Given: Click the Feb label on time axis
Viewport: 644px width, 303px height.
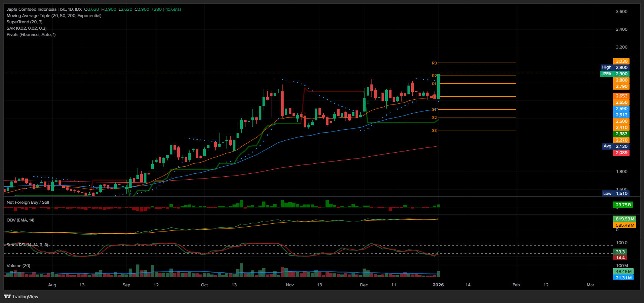Looking at the screenshot, I should (516, 285).
